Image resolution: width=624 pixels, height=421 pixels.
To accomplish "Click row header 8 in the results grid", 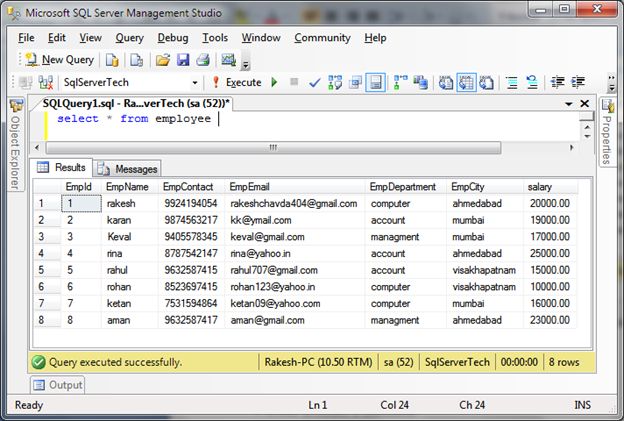I will coord(47,320).
